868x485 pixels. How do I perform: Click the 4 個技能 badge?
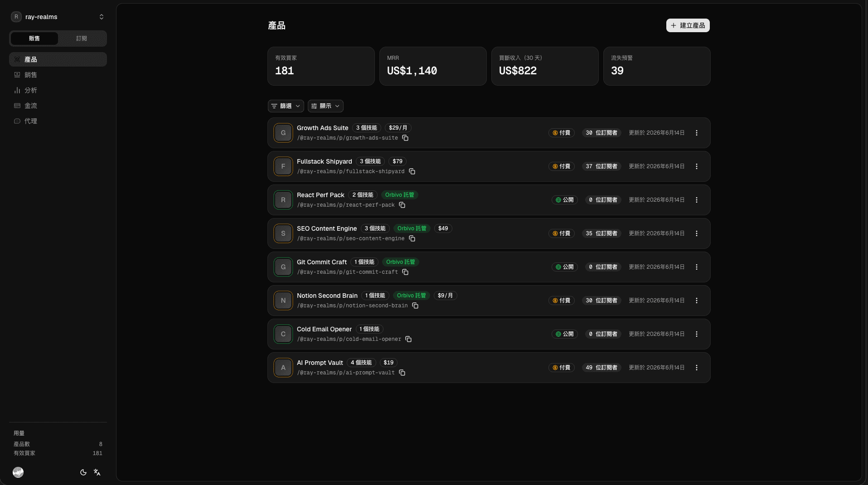[x=361, y=363]
